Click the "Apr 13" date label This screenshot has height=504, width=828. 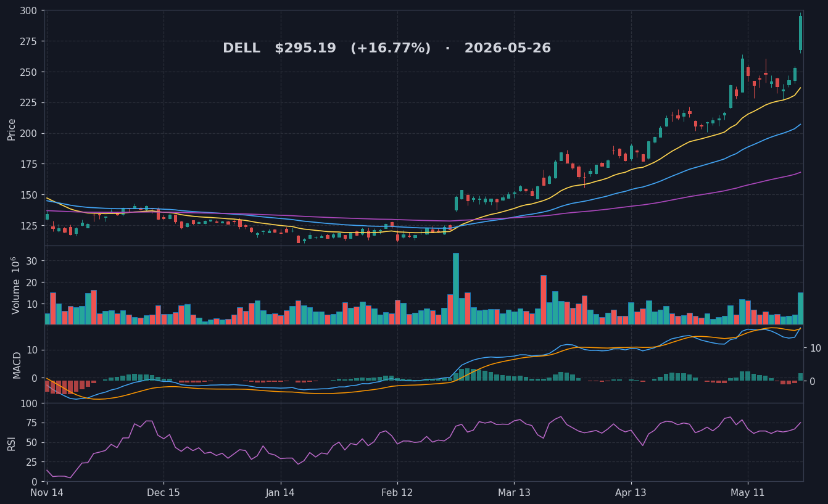click(x=631, y=493)
